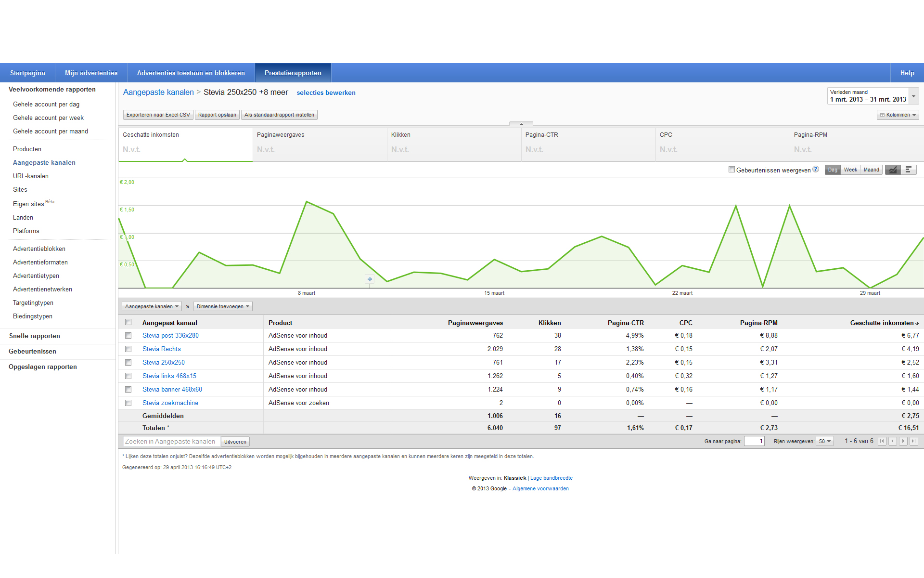Viewport: 924px width, 578px height.
Task: Click the Ga naar pagina input box
Action: point(754,441)
